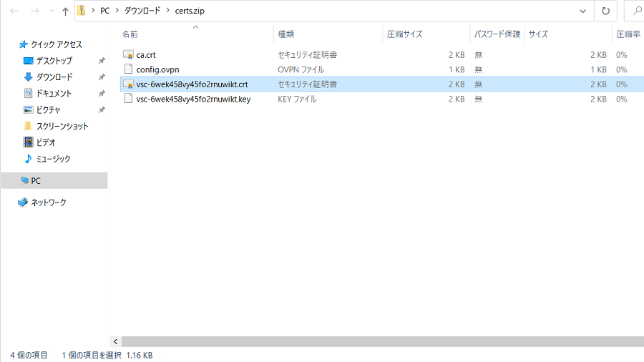Click the ミュージック note icon
The image size is (644, 362).
click(x=28, y=158)
